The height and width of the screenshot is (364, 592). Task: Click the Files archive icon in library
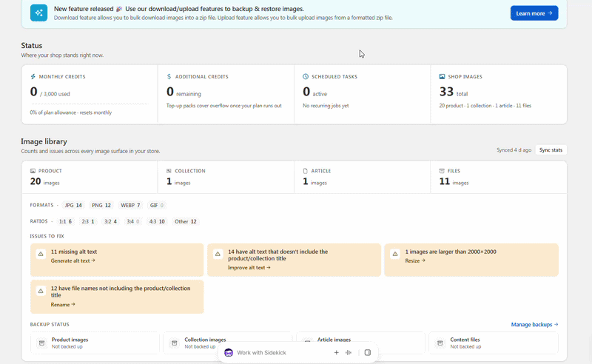442,171
